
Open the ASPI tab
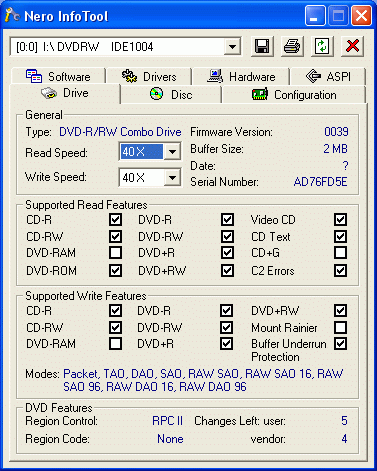(x=328, y=76)
